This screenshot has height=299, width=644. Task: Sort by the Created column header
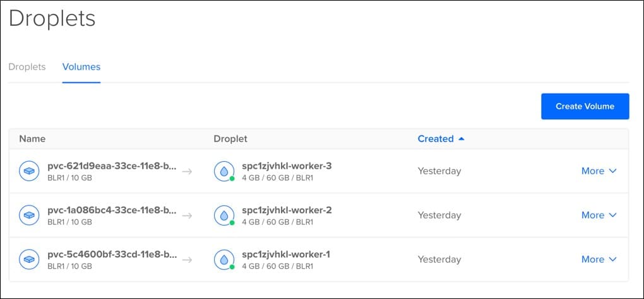(x=436, y=139)
